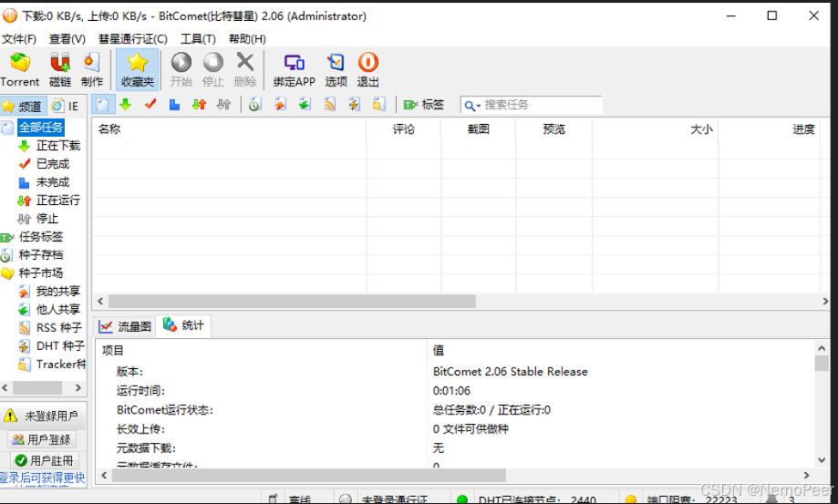Click the 未登錄用戶 status label
The width and height of the screenshot is (838, 504).
tap(51, 416)
